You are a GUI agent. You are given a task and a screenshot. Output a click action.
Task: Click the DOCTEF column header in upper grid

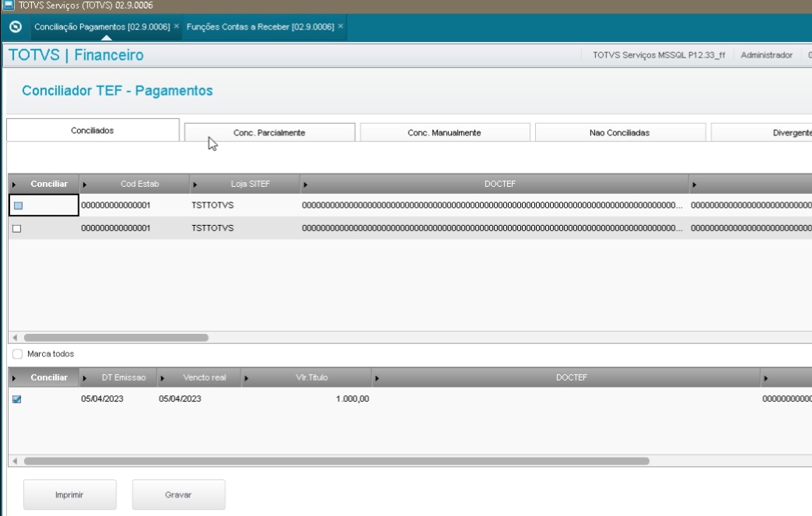[x=495, y=184]
